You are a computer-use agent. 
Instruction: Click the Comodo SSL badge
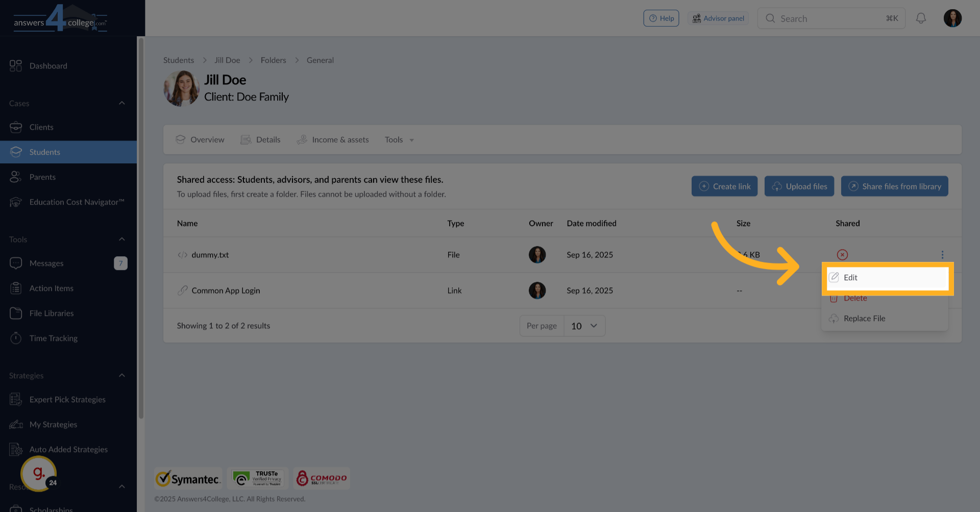(x=322, y=478)
